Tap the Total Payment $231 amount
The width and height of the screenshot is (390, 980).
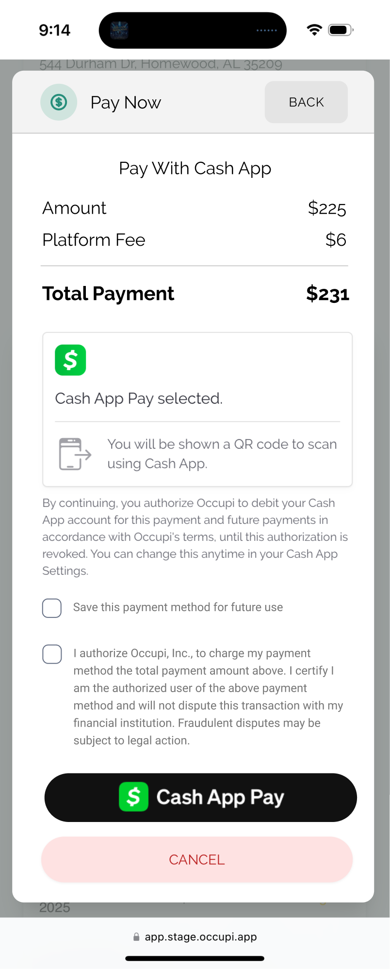tap(327, 294)
